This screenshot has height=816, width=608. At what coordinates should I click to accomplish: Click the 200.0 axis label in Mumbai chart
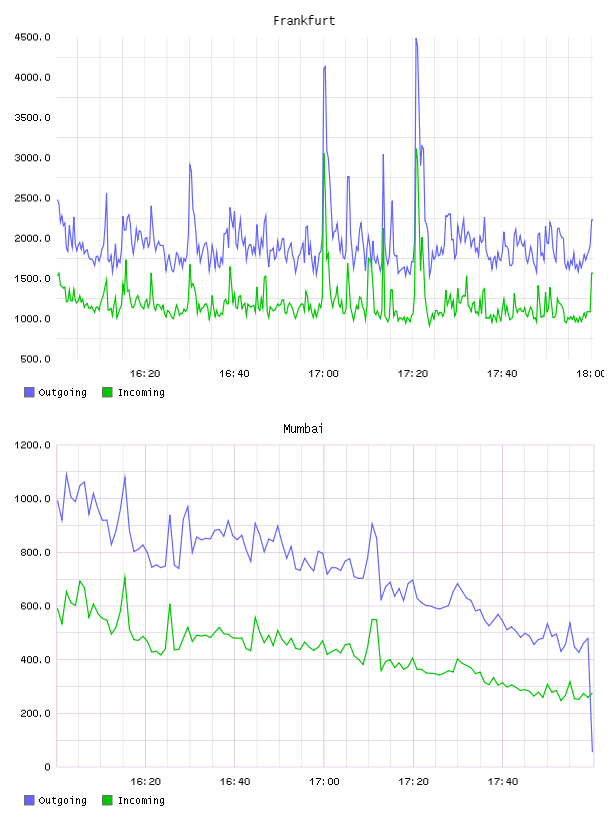pos(35,713)
